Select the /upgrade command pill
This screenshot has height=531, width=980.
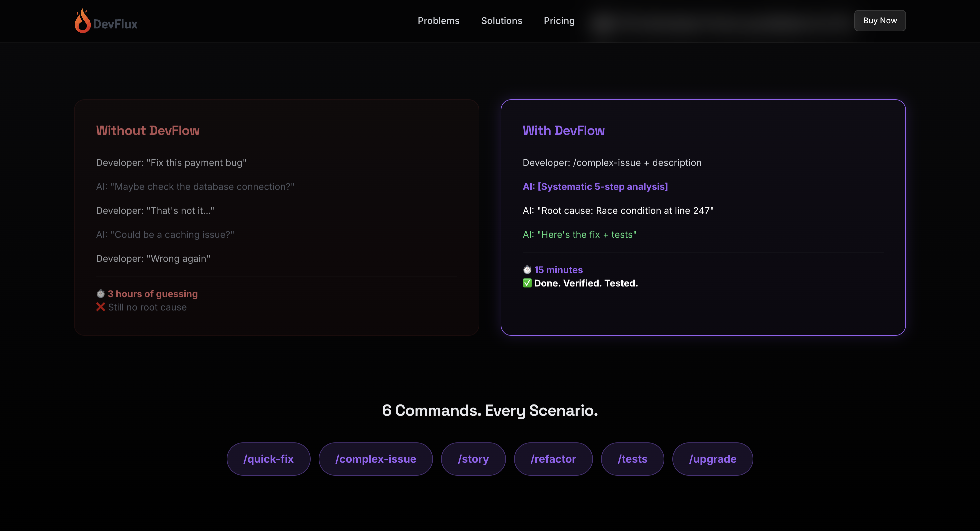pos(712,459)
